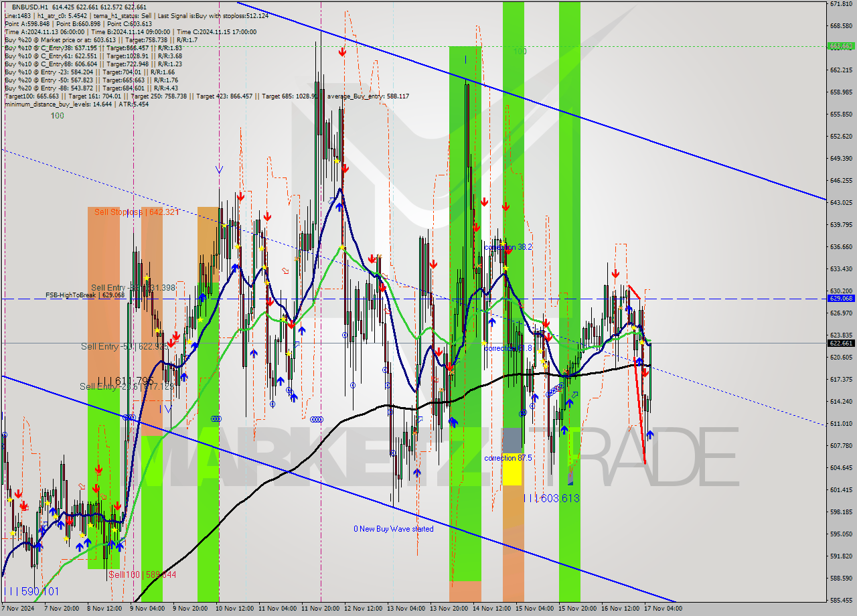The image size is (857, 616).
Task: Click 'Sell Entry -23.6 | 617.128' label
Action: tap(127, 386)
